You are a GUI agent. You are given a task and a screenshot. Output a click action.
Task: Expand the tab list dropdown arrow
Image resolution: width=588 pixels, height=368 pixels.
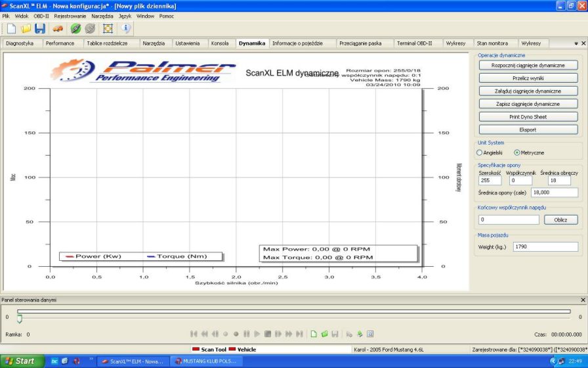coord(576,43)
